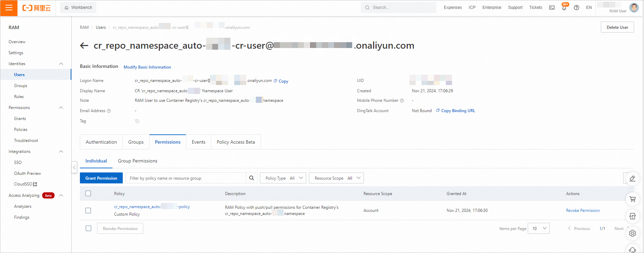Open the Policy Type dropdown
The image size is (644, 253).
[x=283, y=178]
